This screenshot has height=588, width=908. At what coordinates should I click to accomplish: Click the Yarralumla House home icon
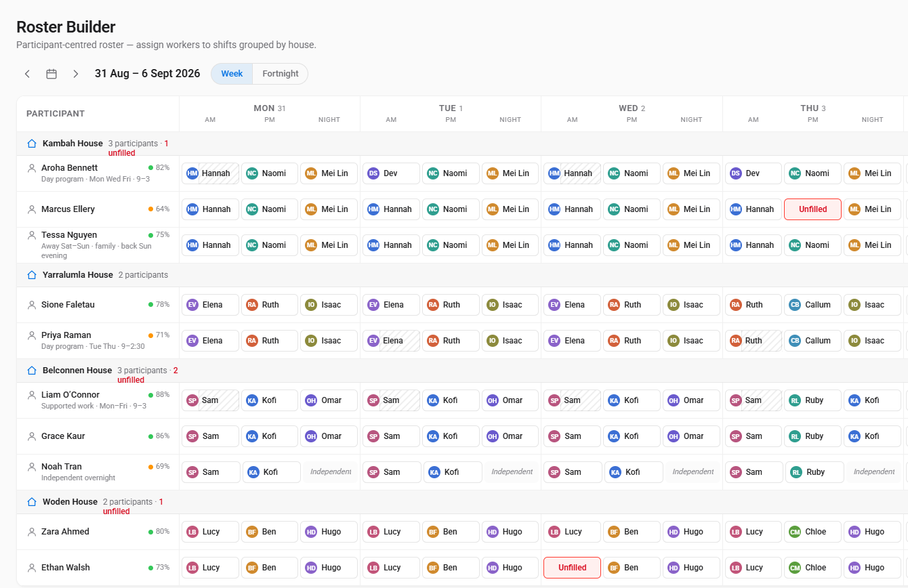click(x=31, y=275)
